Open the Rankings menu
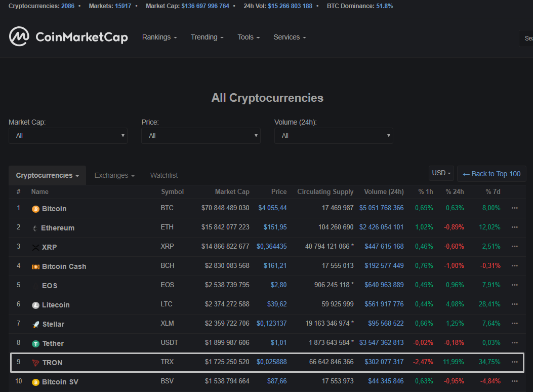This screenshot has height=392, width=533. (159, 37)
